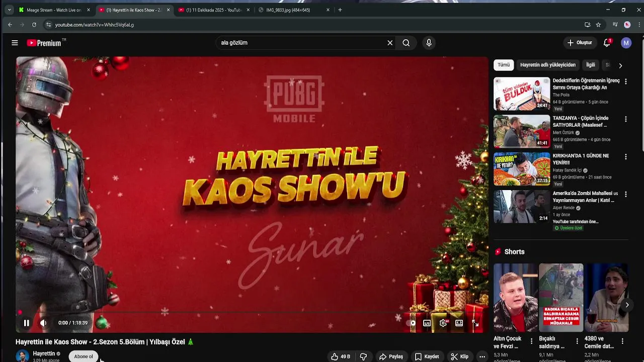The height and width of the screenshot is (362, 644).
Task: Open options for 4380 ve Cemile short
Action: (622, 341)
